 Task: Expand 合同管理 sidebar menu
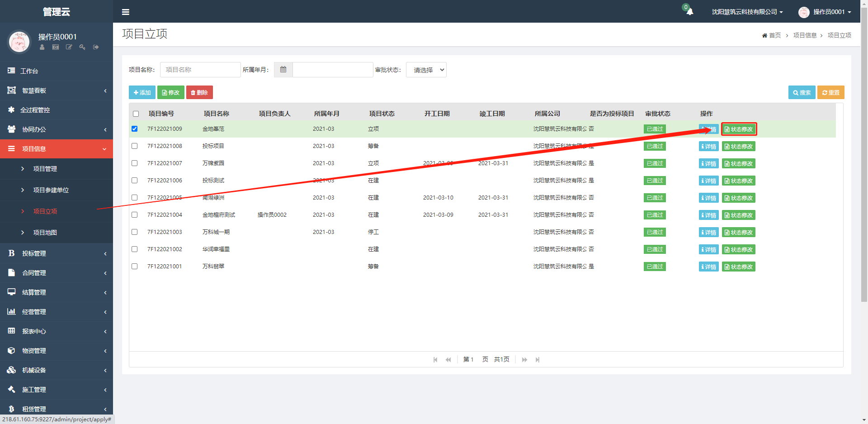point(57,273)
